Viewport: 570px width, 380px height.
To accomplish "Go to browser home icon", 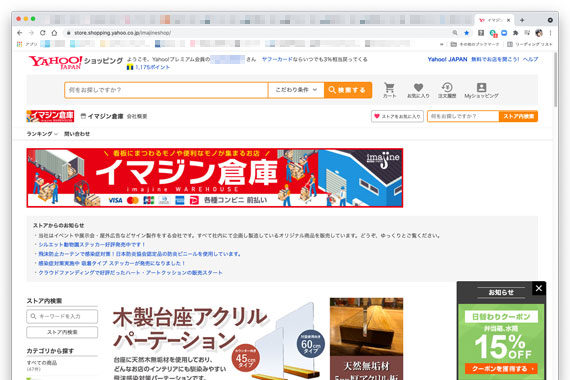I will tap(54, 33).
